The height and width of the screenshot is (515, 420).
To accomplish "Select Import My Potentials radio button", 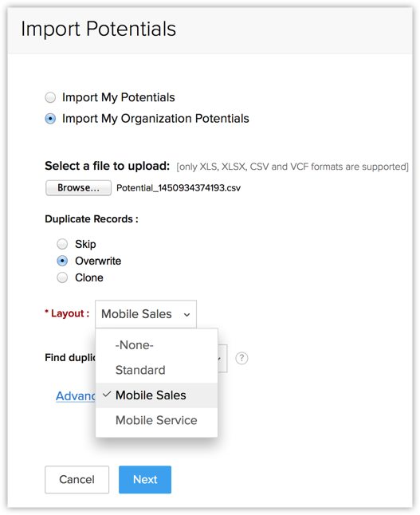I will coord(50,97).
